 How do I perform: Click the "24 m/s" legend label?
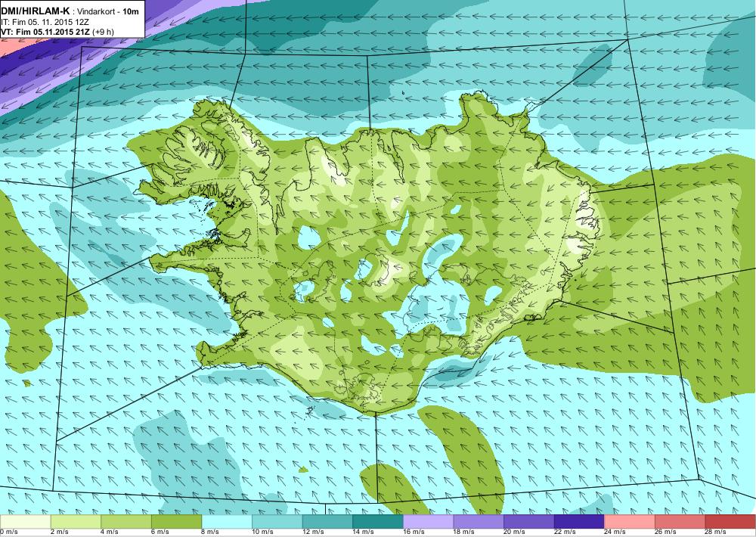pos(615,532)
